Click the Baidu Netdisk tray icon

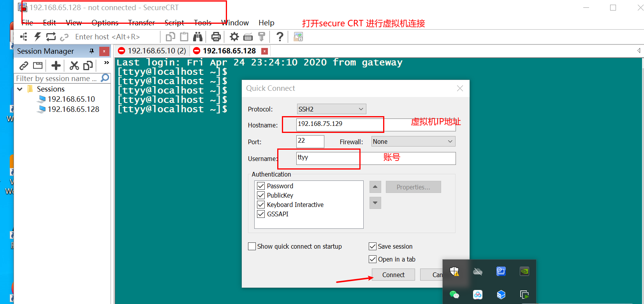478,295
